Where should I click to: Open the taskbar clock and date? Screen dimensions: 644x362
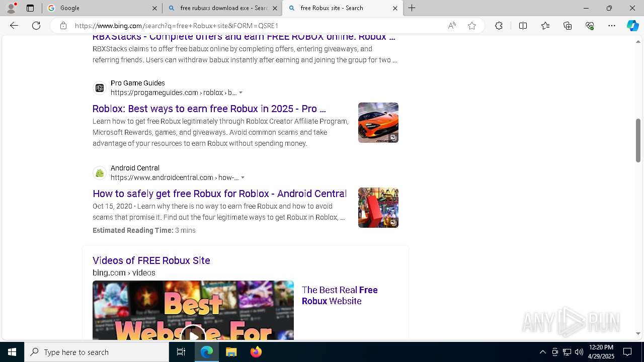point(601,352)
